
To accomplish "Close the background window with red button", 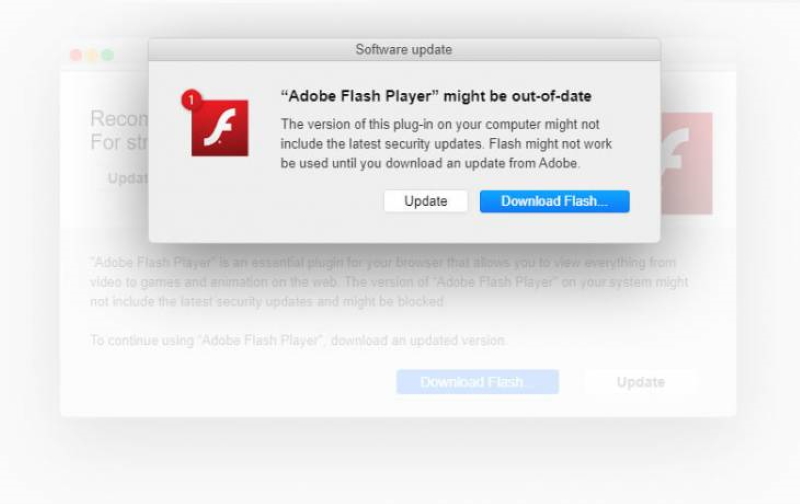I will pos(76,55).
